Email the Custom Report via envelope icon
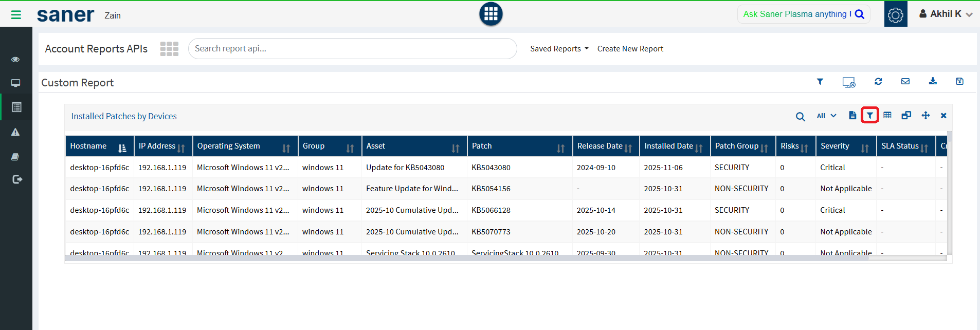Image resolution: width=980 pixels, height=330 pixels. point(905,81)
